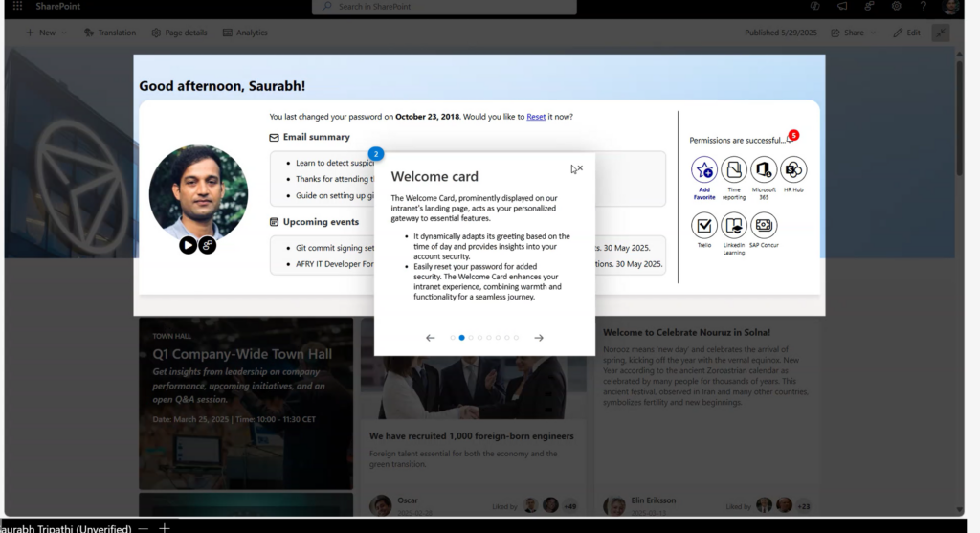Screen dimensions: 980x533
Task: Open Translation from the command bar
Action: click(110, 33)
